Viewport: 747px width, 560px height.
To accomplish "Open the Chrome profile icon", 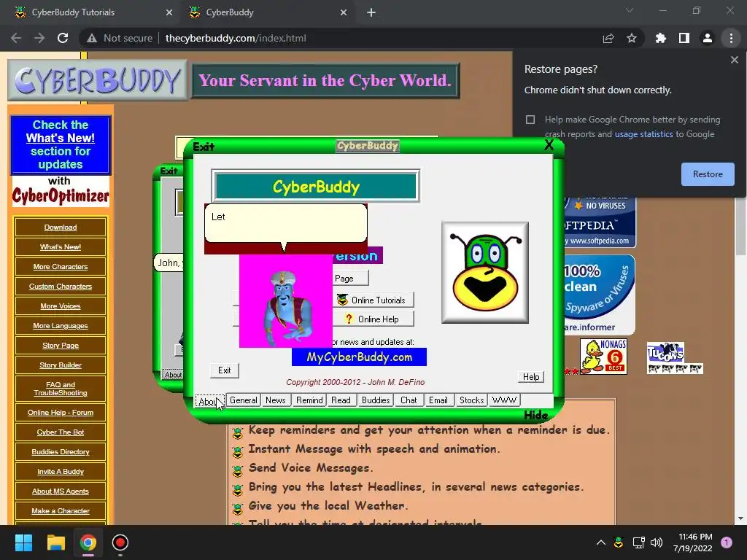I will coord(708,38).
